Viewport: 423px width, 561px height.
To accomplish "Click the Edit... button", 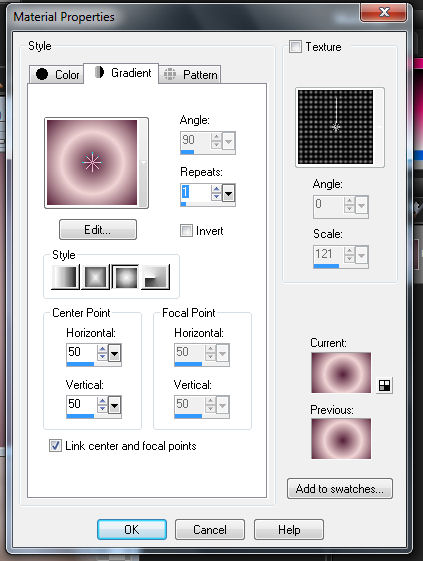I will point(98,229).
